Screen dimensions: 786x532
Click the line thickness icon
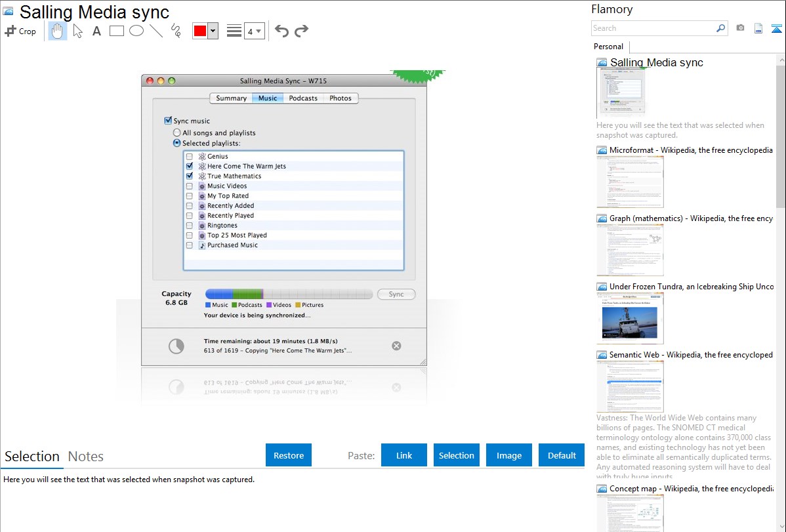pos(234,31)
